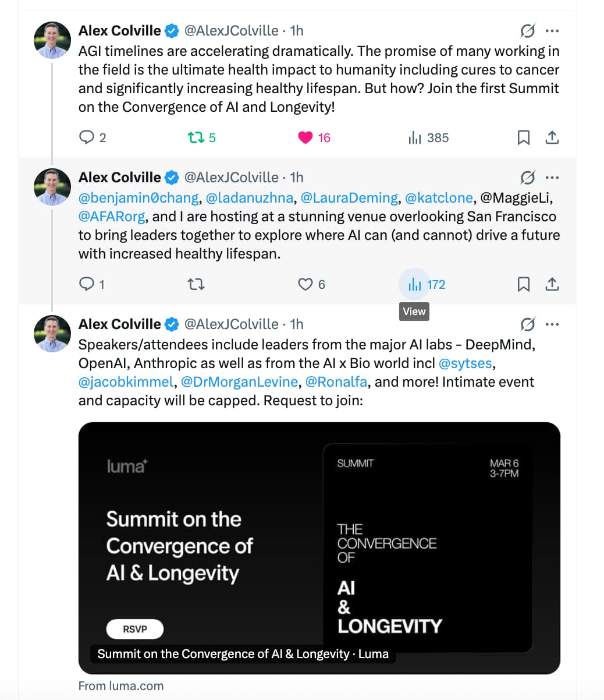604x700 pixels.
Task: Bookmark the first tweet
Action: (x=523, y=137)
